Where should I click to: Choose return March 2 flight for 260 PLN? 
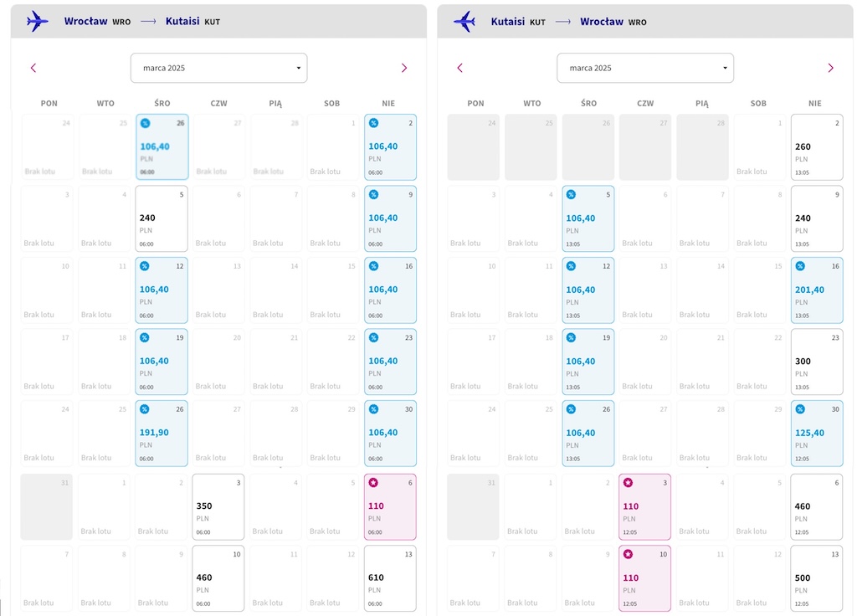point(817,147)
